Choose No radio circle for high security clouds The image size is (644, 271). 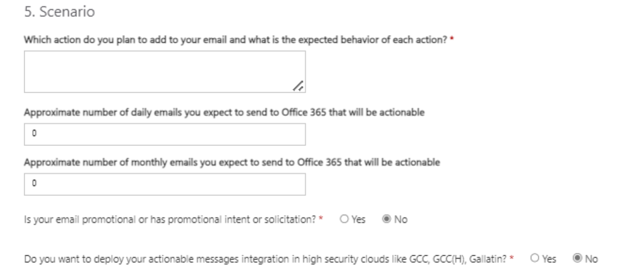click(578, 259)
